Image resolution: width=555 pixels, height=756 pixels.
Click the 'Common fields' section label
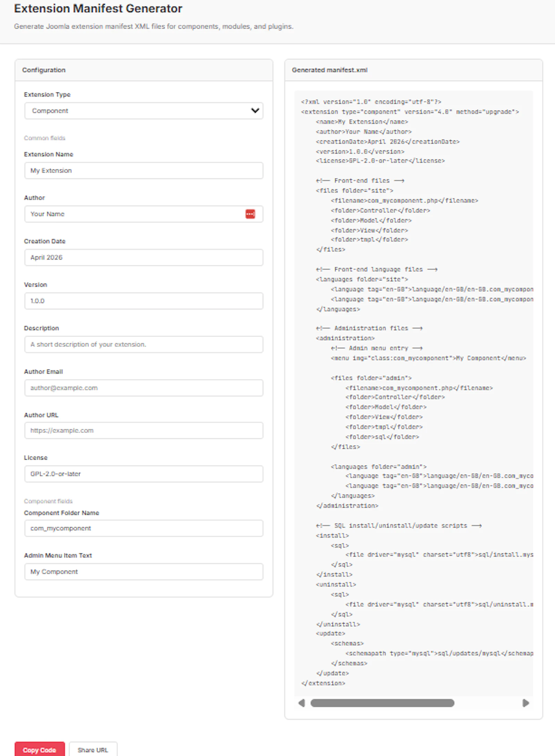tap(44, 138)
